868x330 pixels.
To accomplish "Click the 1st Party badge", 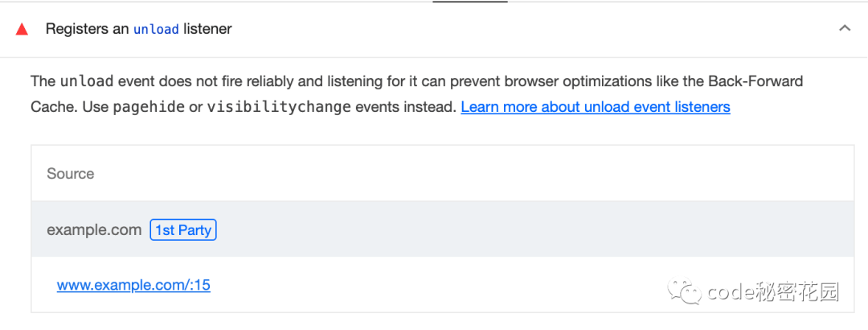I will [x=183, y=230].
